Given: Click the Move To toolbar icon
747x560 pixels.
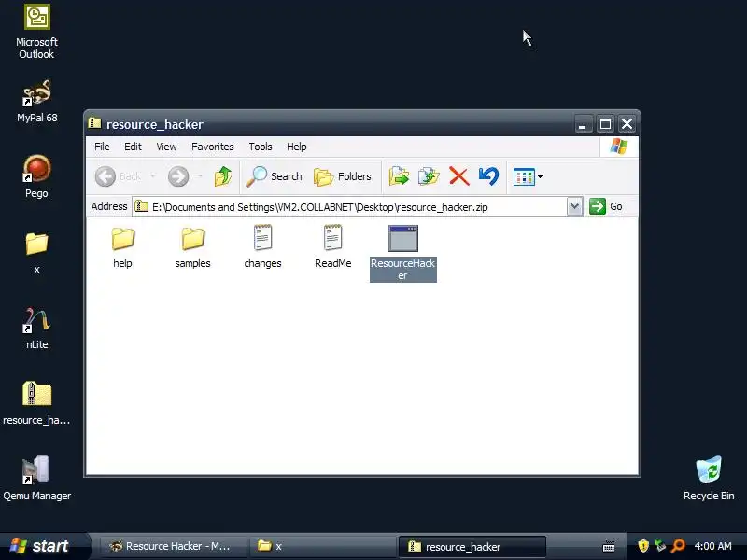Looking at the screenshot, I should [x=399, y=176].
